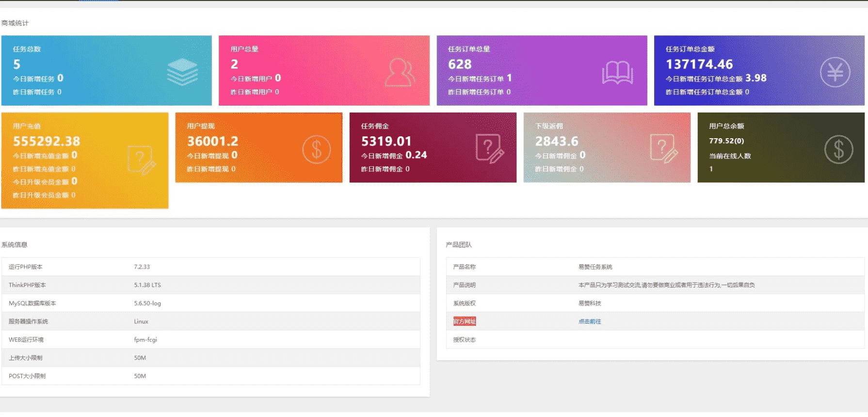868x417 pixels.
Task: Open the 点击前往 official website link
Action: click(590, 321)
